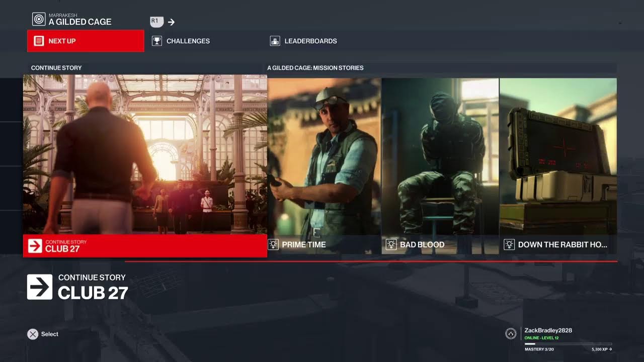Click the Continue Story section header
Image resolution: width=644 pixels, height=362 pixels.
pyautogui.click(x=56, y=68)
